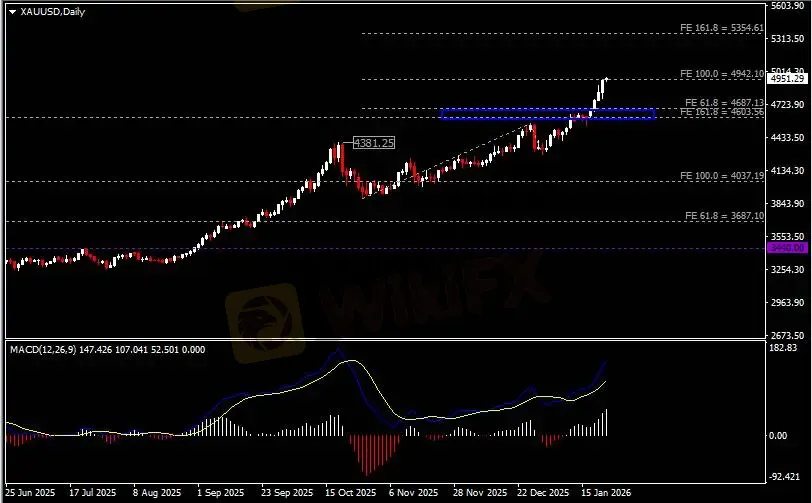Viewport: 812px width, 503px height.
Task: Click the 3254.30 price scale value
Action: click(x=788, y=269)
